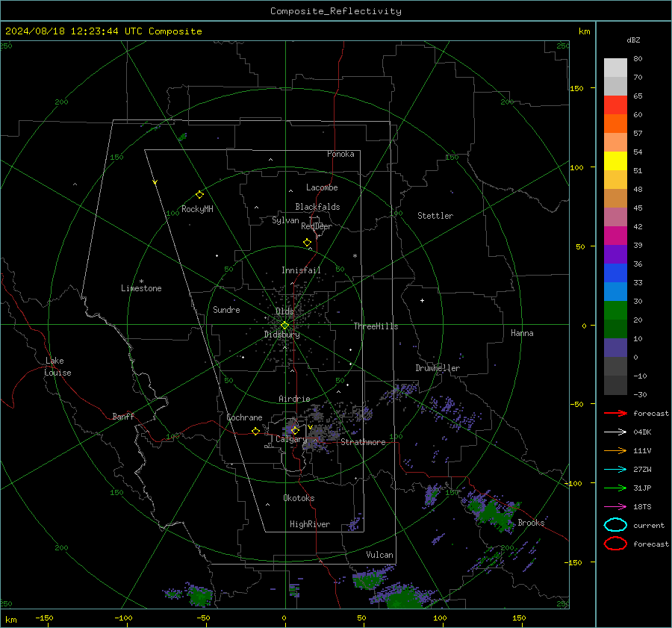Click the Limestone label
The image size is (672, 628).
point(141,288)
